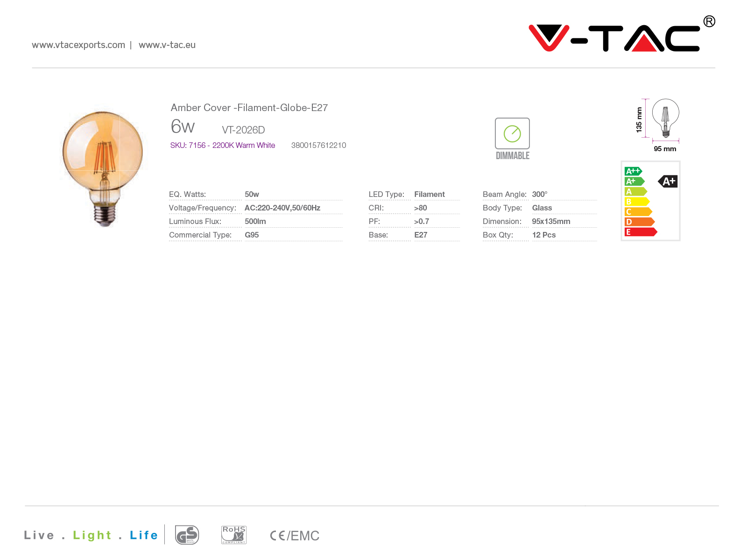Click the 'Beam Angle:' label
This screenshot has width=747, height=560.
(505, 194)
